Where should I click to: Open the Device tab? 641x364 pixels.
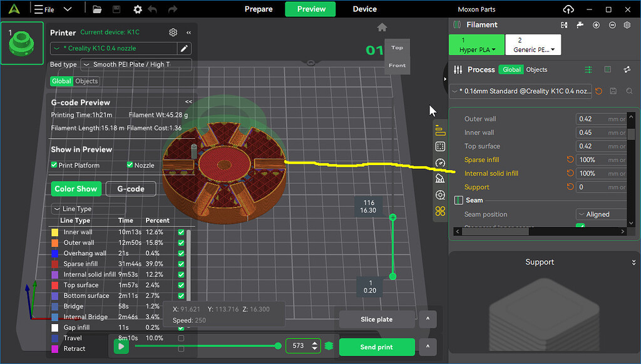tap(364, 9)
